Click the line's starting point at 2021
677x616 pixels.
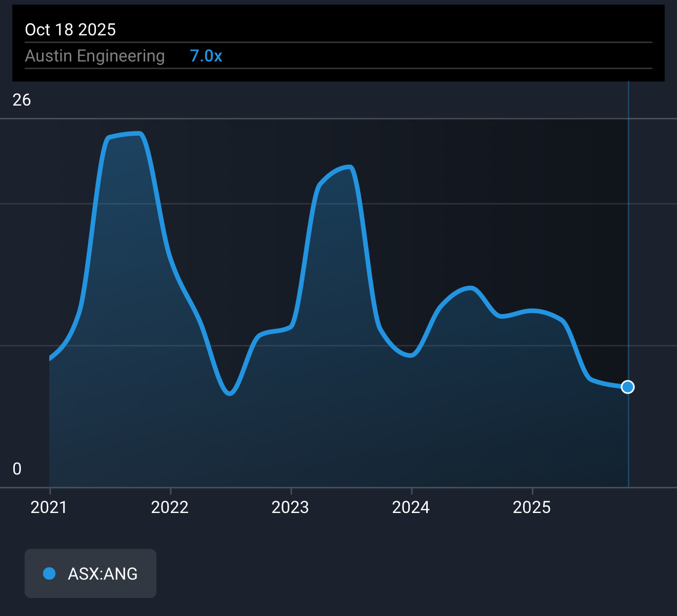click(50, 358)
